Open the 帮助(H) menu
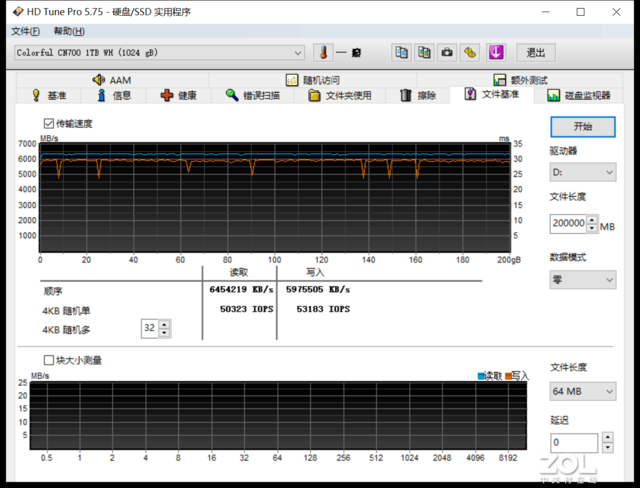 [x=70, y=31]
